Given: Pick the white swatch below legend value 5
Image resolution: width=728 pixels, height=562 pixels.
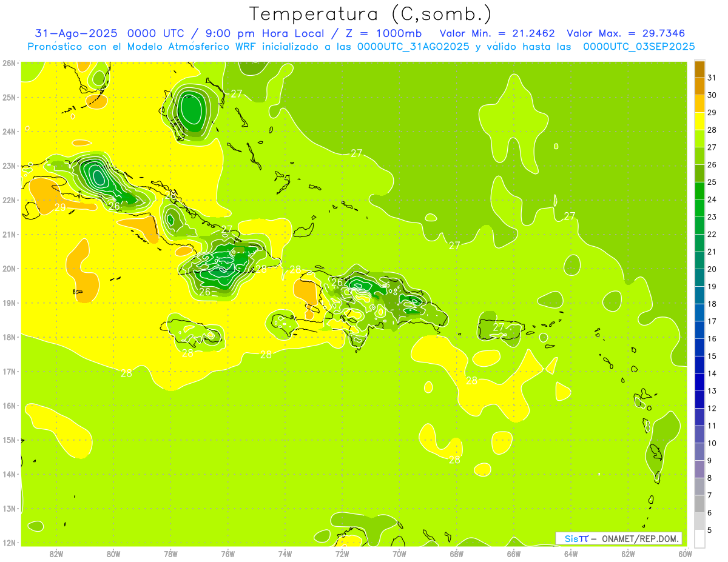Looking at the screenshot, I should point(699,538).
